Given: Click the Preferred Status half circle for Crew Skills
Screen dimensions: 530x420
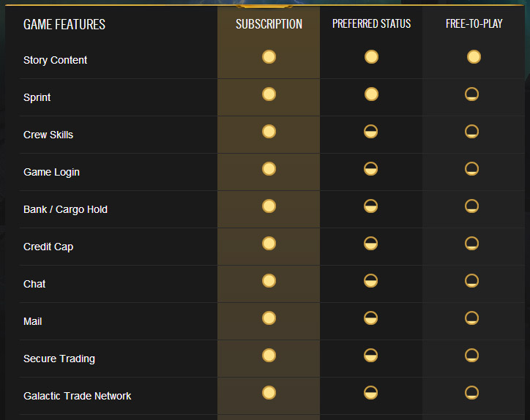Looking at the screenshot, I should coord(371,132).
